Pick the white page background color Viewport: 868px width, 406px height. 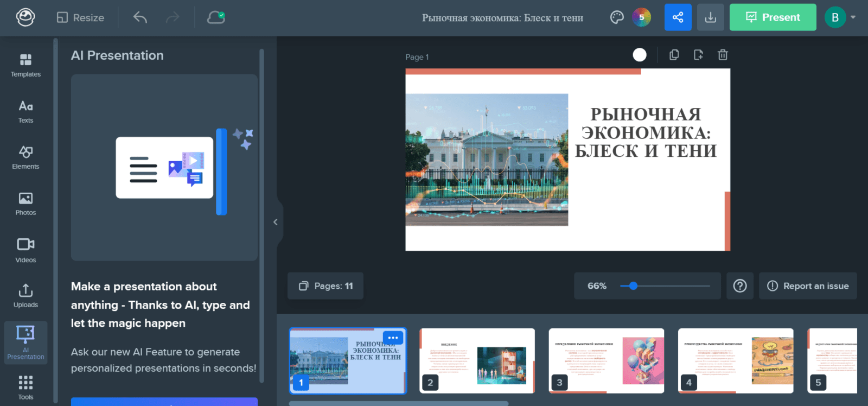(640, 55)
